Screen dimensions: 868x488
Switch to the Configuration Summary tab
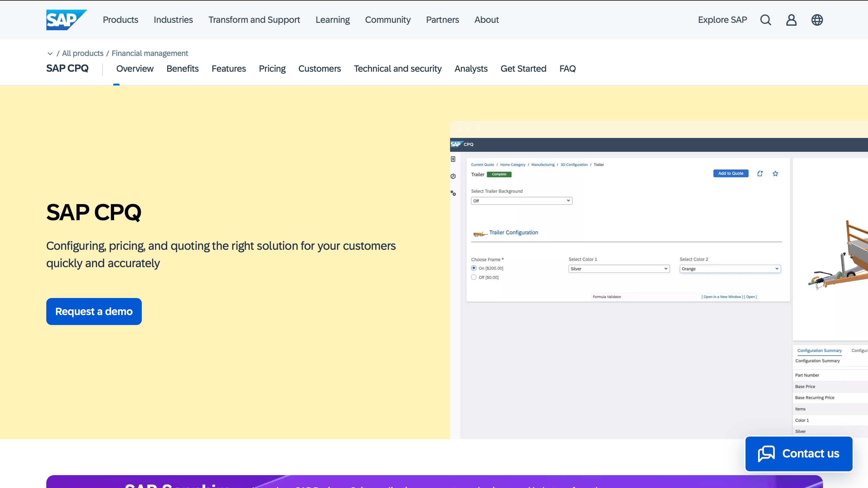[819, 350]
